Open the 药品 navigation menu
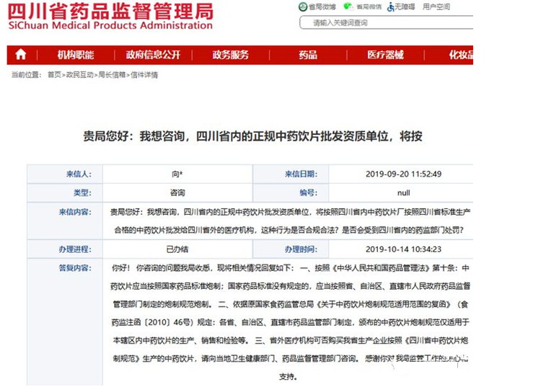546x392 pixels. [x=308, y=55]
